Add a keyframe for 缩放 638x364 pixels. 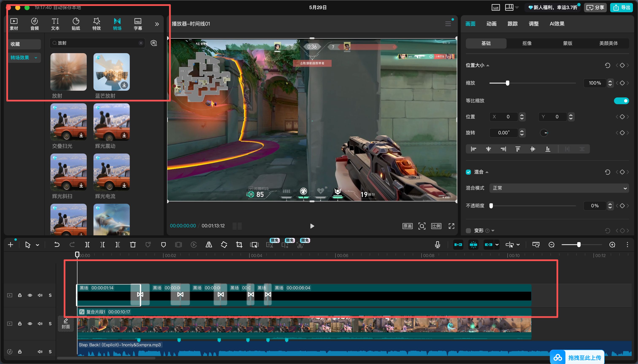pos(622,83)
